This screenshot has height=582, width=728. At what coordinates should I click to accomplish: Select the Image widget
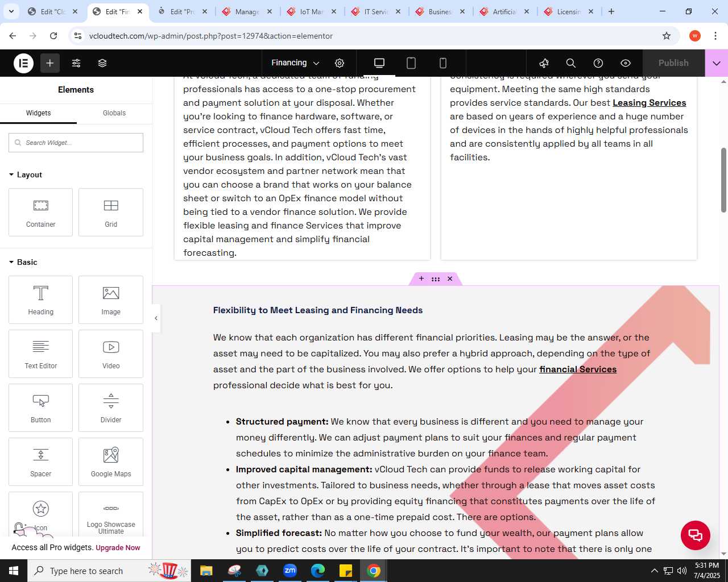111,300
